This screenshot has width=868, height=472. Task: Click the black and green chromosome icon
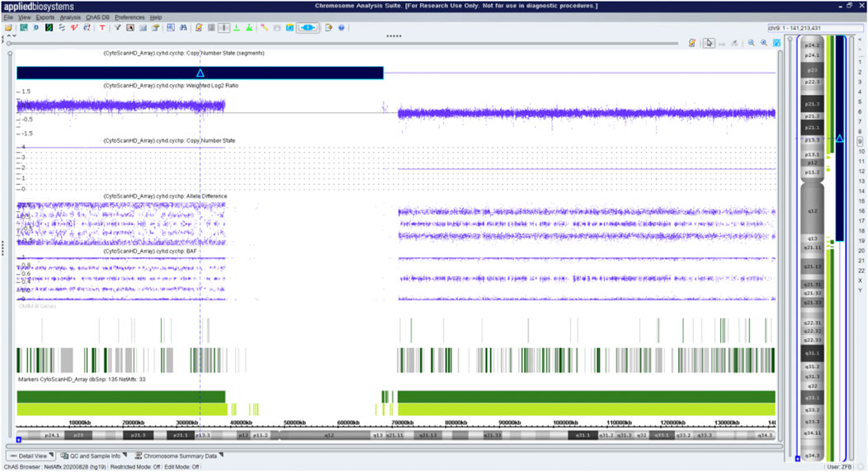click(49, 28)
